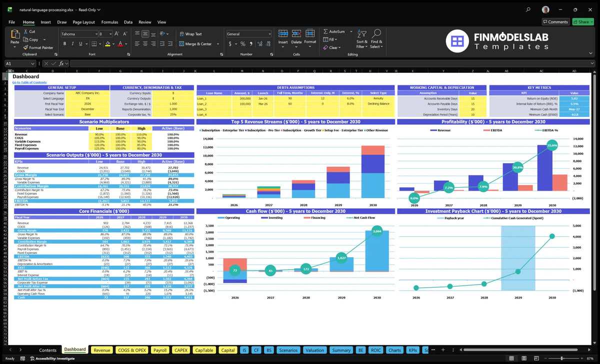Viewport: 600px width, 364px height.
Task: Toggle Top Align for cells
Action: point(137,34)
